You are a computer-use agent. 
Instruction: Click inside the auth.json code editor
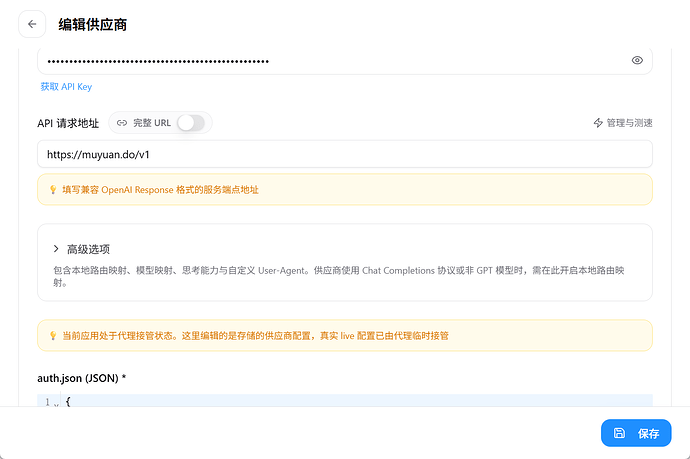point(345,401)
